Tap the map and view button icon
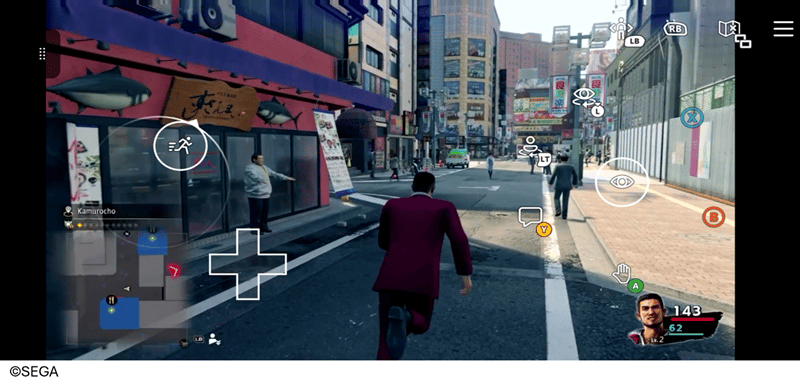This screenshot has width=800, height=390. tap(734, 33)
